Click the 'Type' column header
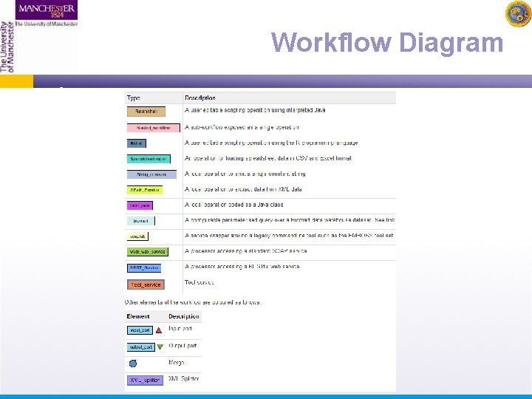This screenshot has width=532, height=399. pyautogui.click(x=134, y=98)
